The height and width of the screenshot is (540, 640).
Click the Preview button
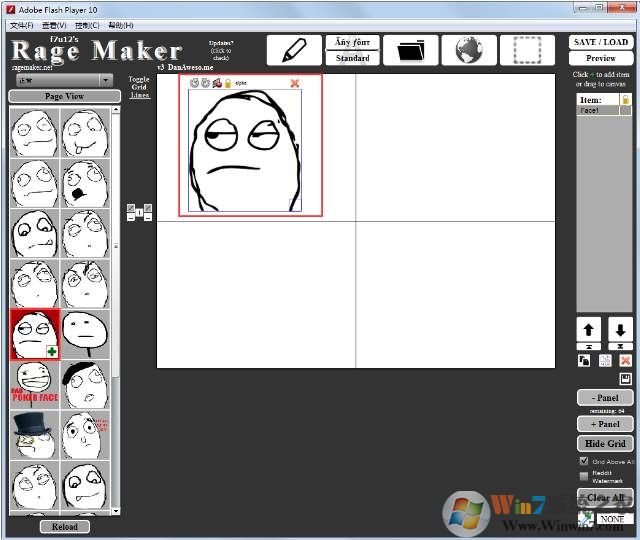click(601, 58)
